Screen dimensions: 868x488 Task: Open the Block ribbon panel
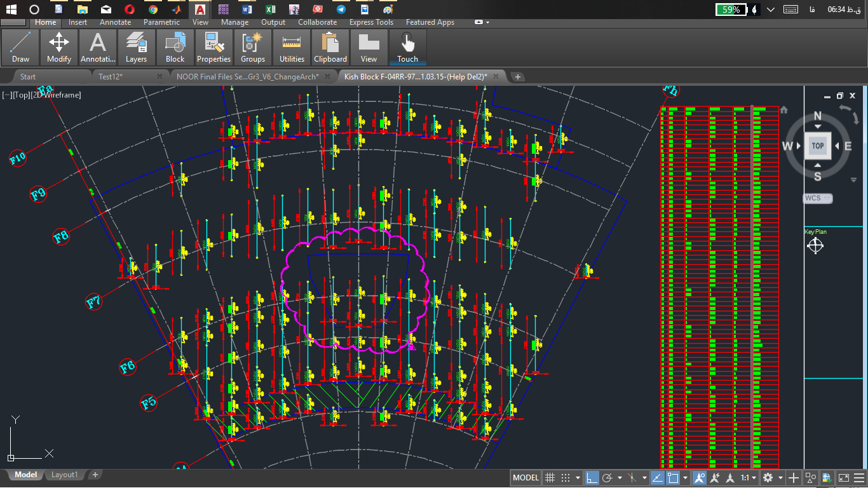tap(175, 47)
